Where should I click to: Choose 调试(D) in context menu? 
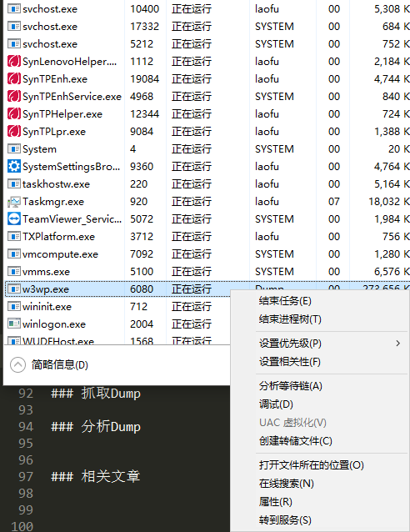(x=276, y=404)
